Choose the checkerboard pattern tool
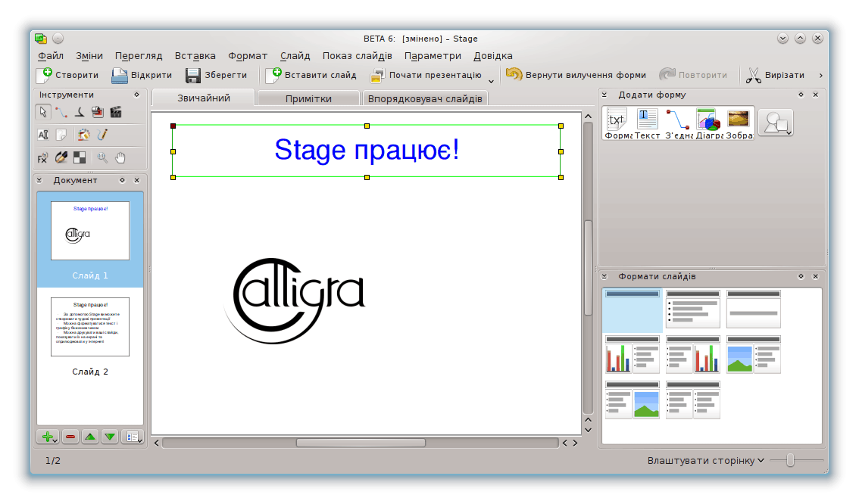Image resolution: width=859 pixels, height=504 pixels. point(79,157)
